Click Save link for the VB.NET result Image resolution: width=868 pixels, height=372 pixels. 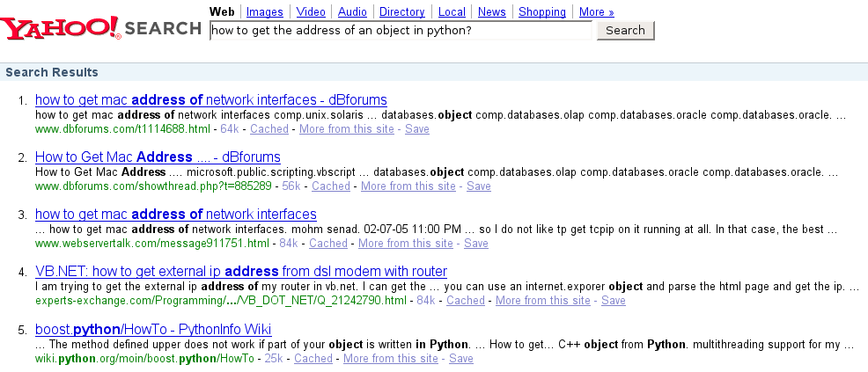(613, 301)
